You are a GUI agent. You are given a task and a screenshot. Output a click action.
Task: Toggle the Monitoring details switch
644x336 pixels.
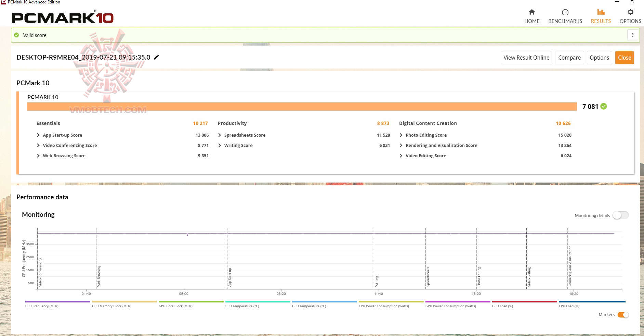click(x=620, y=215)
